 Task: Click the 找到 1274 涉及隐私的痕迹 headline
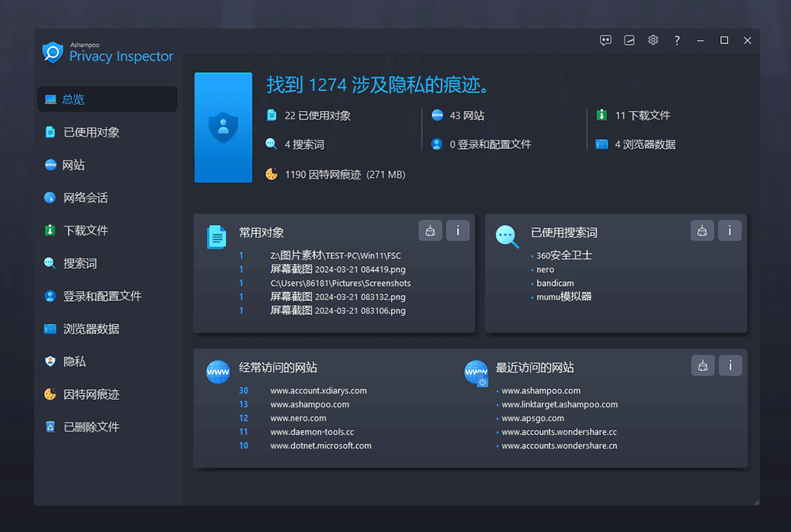coord(377,84)
